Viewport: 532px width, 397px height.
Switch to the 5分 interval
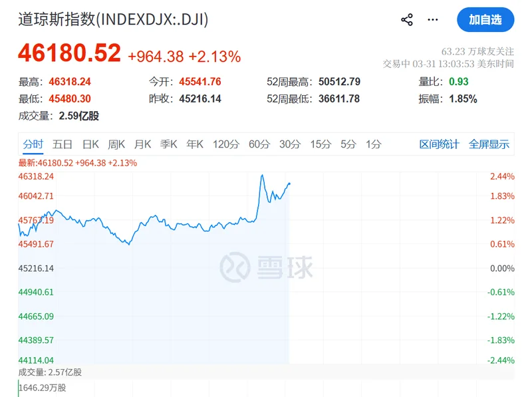[348, 144]
